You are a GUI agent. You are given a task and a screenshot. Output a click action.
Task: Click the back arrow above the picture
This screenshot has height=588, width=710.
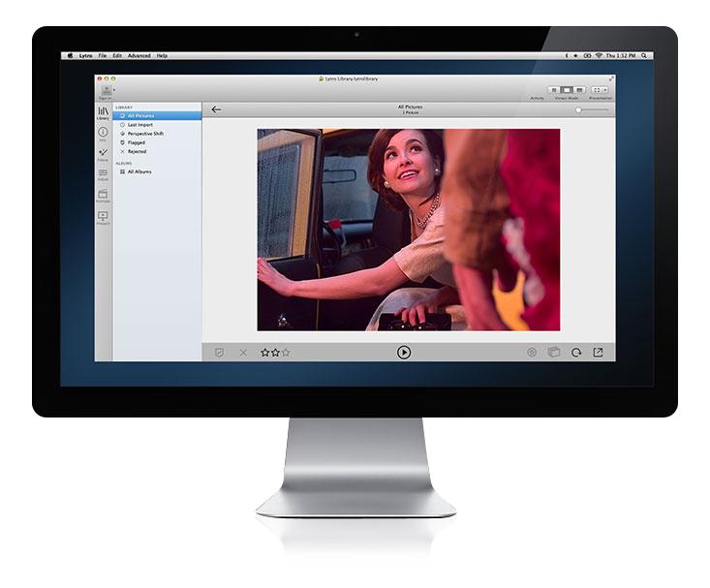[x=216, y=109]
